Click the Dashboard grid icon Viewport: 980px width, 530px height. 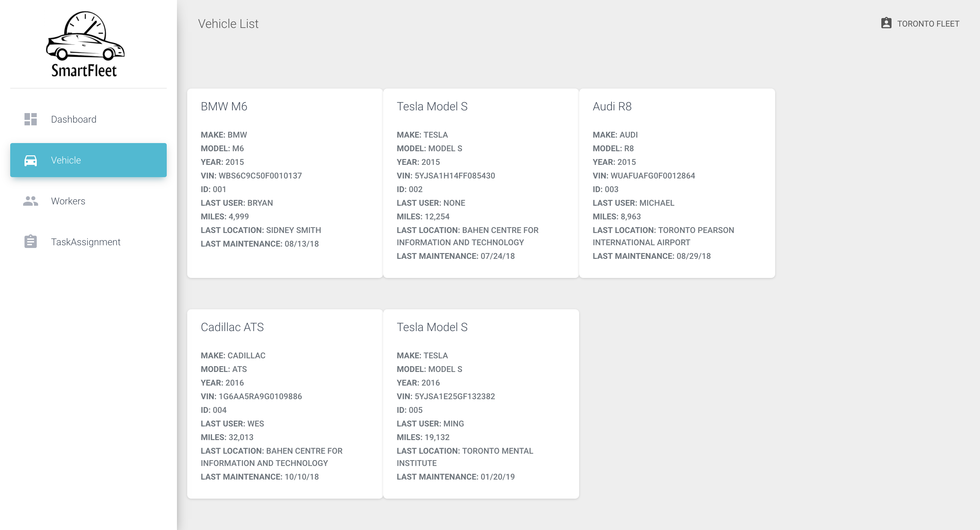pos(30,119)
